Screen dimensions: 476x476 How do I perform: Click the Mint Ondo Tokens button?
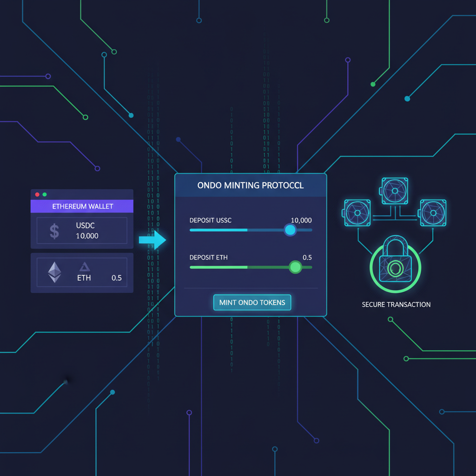point(252,302)
